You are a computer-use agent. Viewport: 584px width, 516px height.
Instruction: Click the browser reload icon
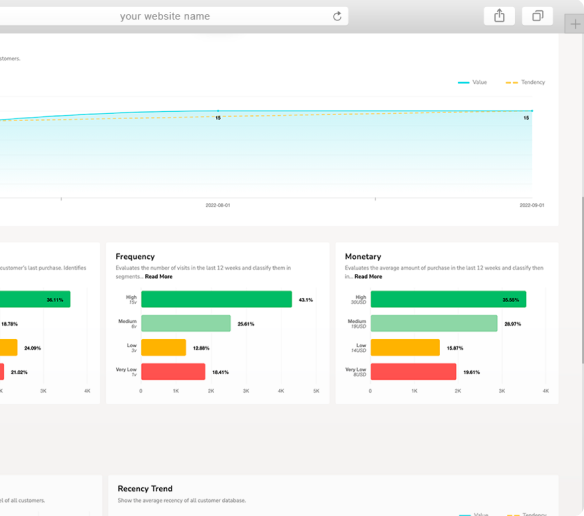click(337, 16)
